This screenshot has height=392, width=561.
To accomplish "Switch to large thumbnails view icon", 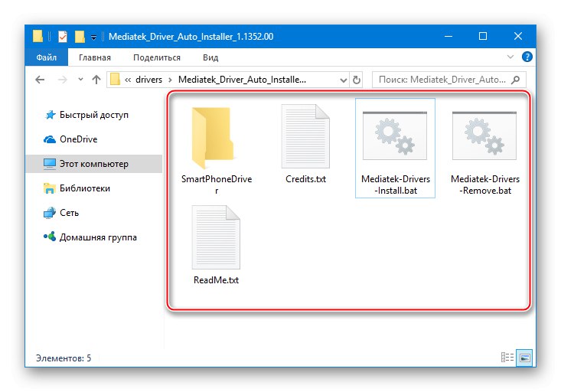I will click(x=524, y=358).
